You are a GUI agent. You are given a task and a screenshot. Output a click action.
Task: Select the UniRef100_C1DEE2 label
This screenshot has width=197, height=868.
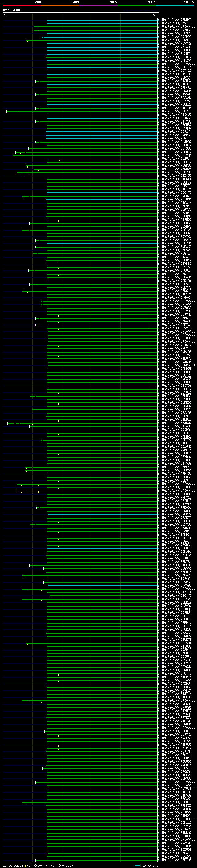[x=177, y=162]
